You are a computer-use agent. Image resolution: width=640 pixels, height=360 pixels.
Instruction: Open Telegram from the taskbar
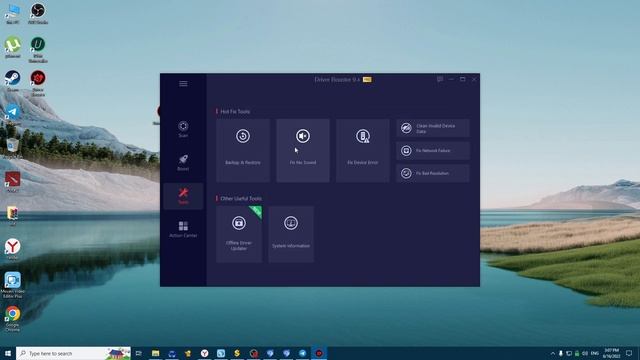302,353
